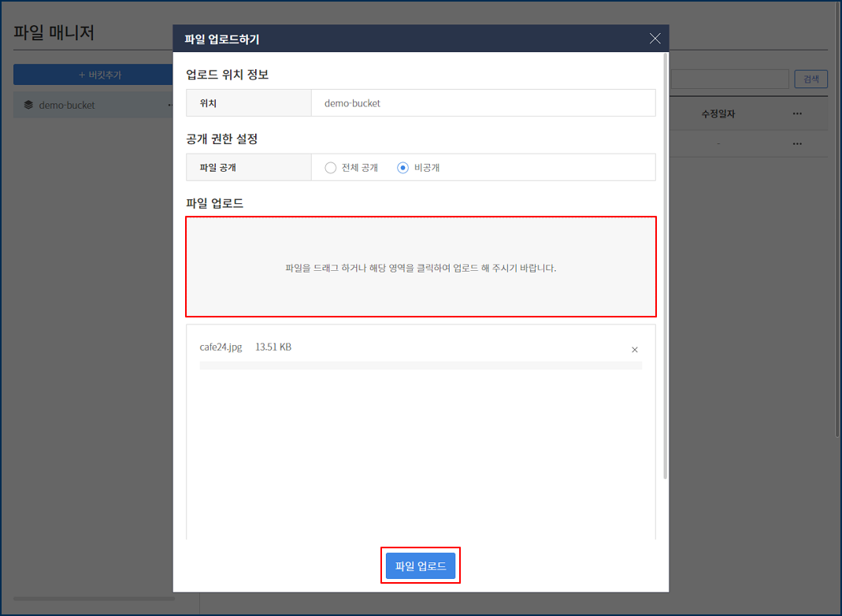Click the layers icon beside demo-bucket
This screenshot has width=842, height=616.
[28, 105]
